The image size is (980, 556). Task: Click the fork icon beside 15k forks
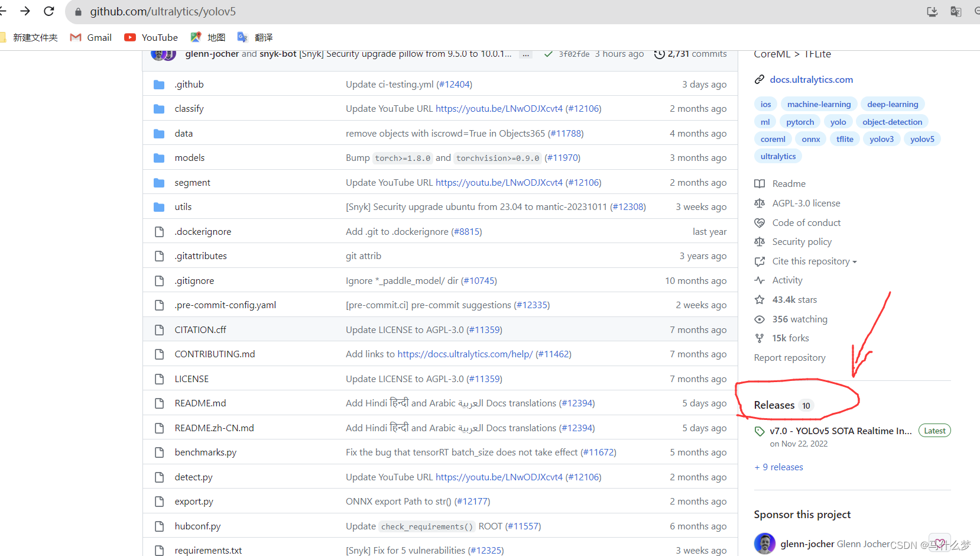[760, 338]
